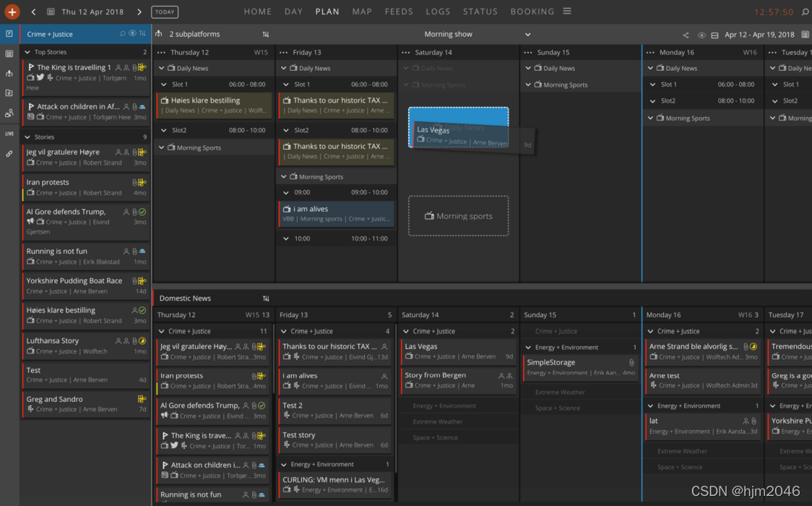The width and height of the screenshot is (812, 506).
Task: Click green check status on Høies klare bestilling sidebar story
Action: click(142, 310)
